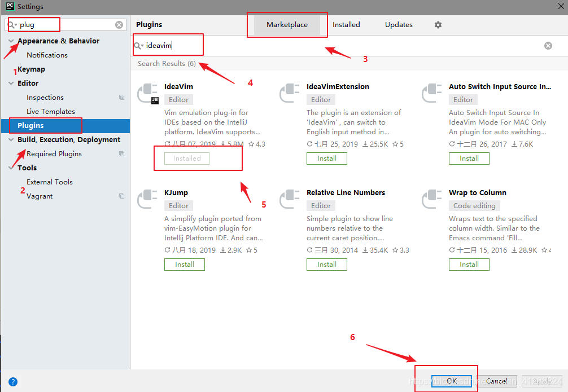Collapse the Editor tree section
This screenshot has width=568, height=392.
click(11, 83)
